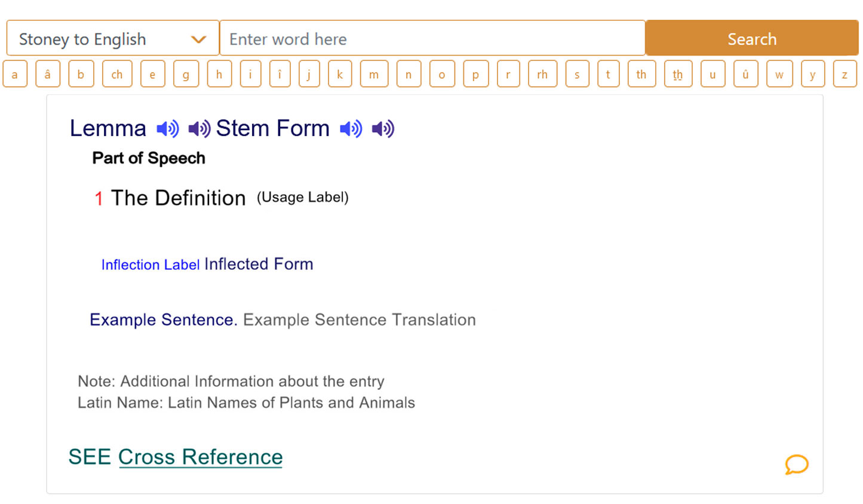Browse entries starting with letter 'a'
Image resolution: width=863 pixels, height=504 pixels.
click(x=15, y=75)
